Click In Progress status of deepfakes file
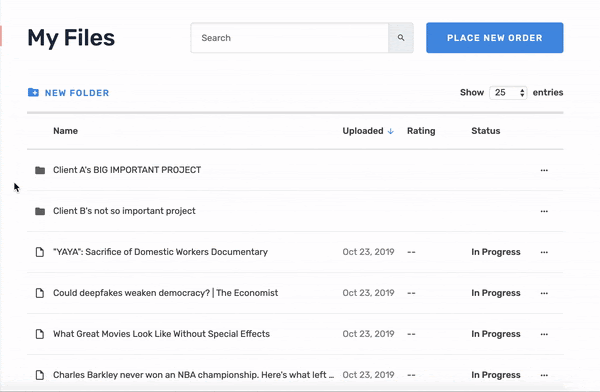This screenshot has height=392, width=600. tap(496, 293)
